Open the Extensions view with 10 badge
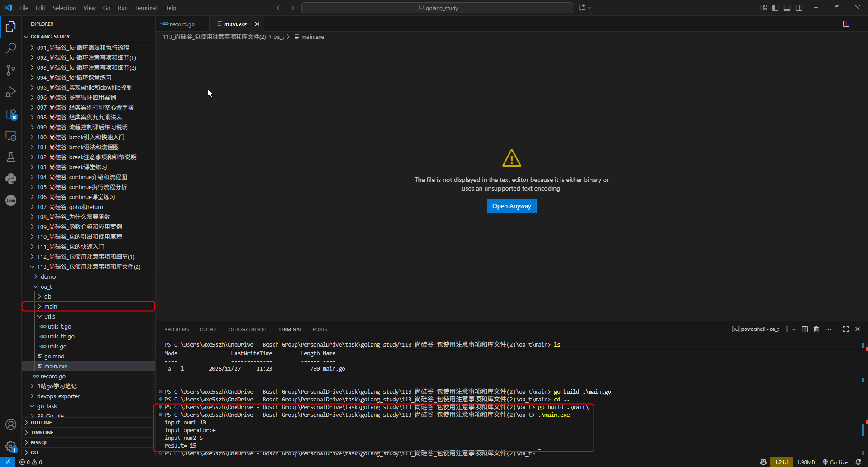This screenshot has height=467, width=868. coord(11,114)
